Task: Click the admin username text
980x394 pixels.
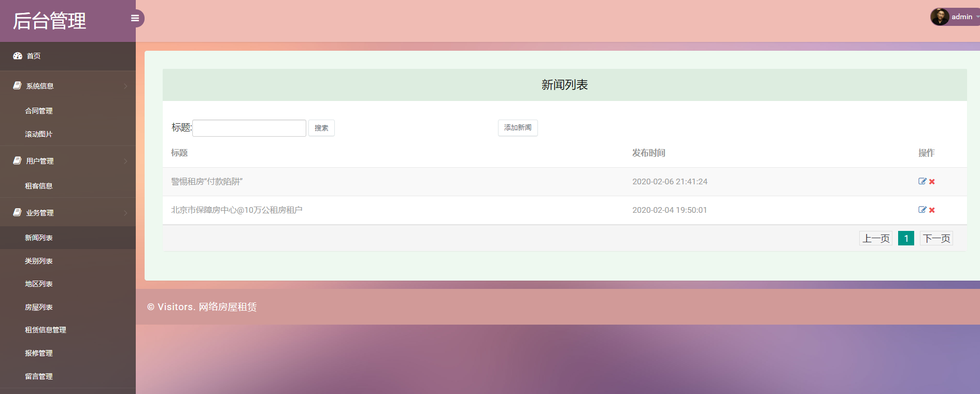Action: pyautogui.click(x=962, y=17)
